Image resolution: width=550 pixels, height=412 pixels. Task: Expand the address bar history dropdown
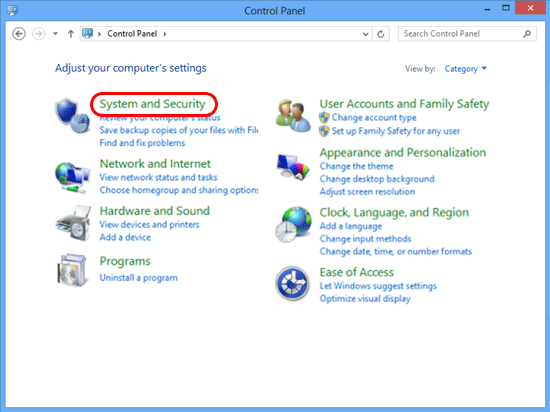(365, 34)
